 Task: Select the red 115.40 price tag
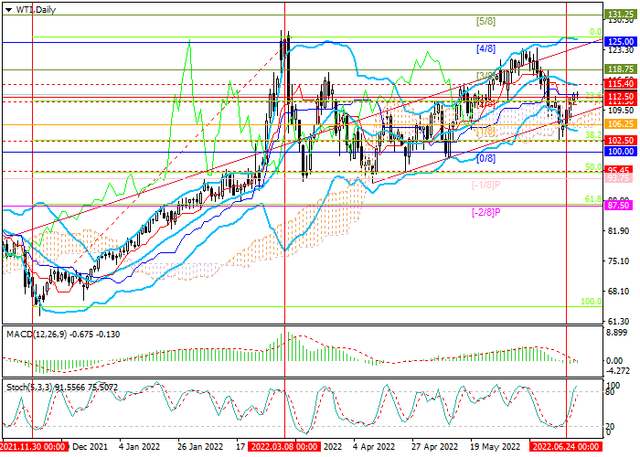click(622, 84)
